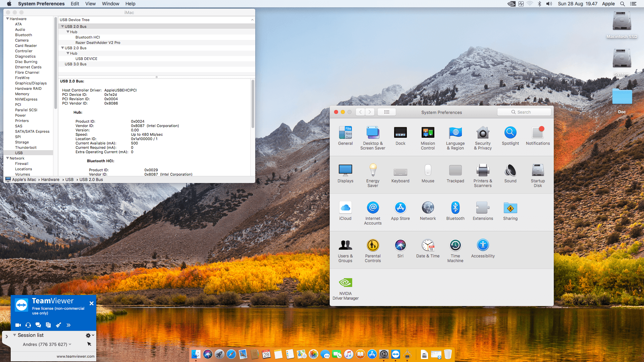The width and height of the screenshot is (644, 362).
Task: Collapse the first USB 2.0 Bus
Action: [62, 26]
